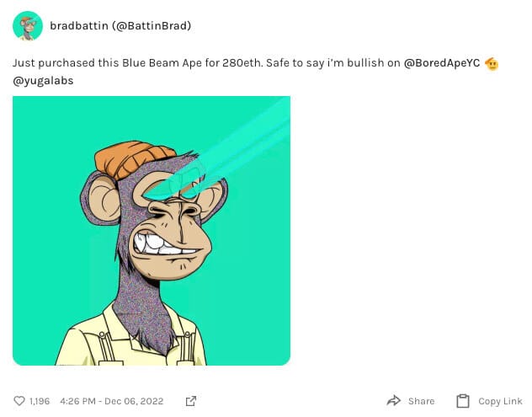Select the Share text label

421,401
